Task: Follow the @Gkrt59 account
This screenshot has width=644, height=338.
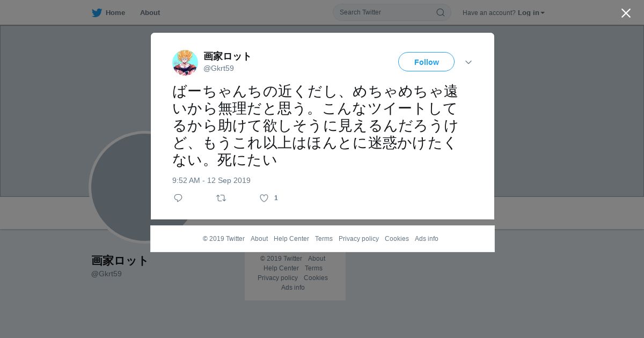Action: 426,62
